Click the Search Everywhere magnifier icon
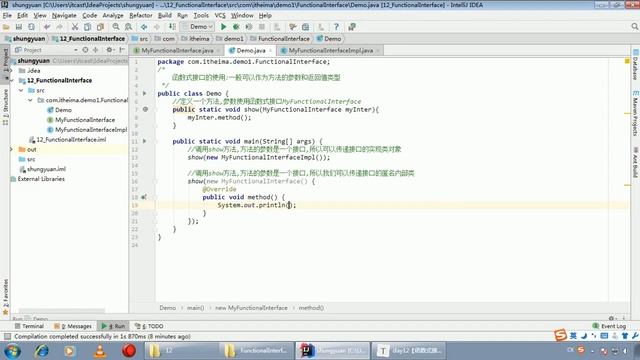The height and width of the screenshot is (360, 640). pos(634,27)
